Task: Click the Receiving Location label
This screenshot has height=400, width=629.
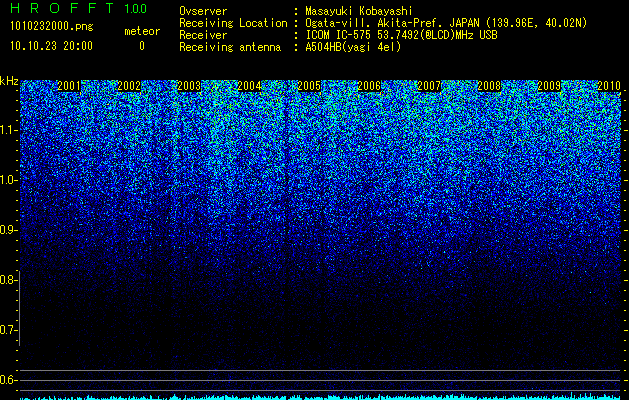Action: 233,23
